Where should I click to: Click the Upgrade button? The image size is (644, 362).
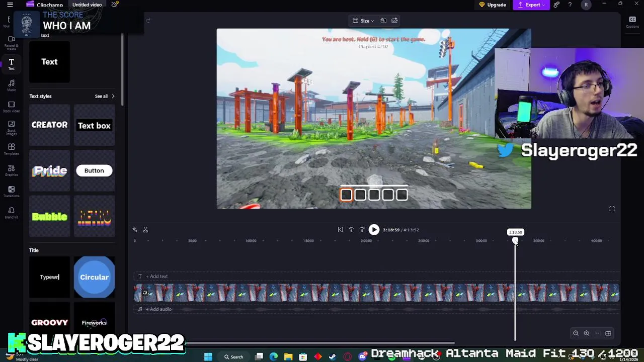492,5
